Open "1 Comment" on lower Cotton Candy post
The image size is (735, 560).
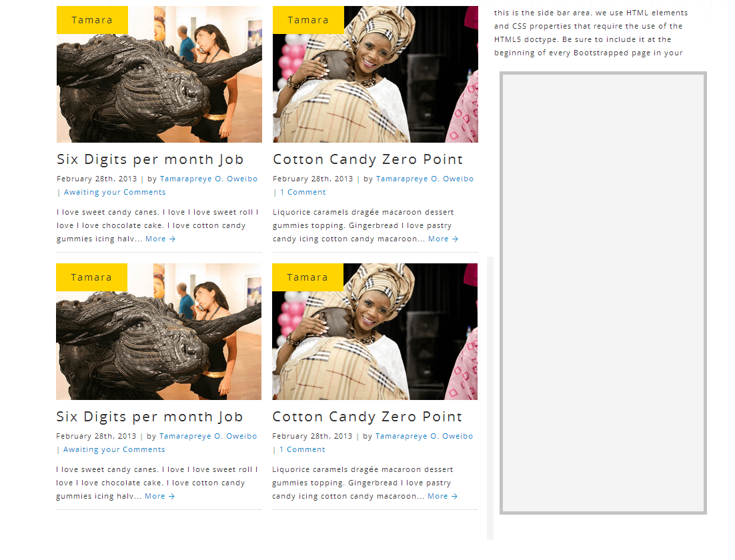click(302, 449)
